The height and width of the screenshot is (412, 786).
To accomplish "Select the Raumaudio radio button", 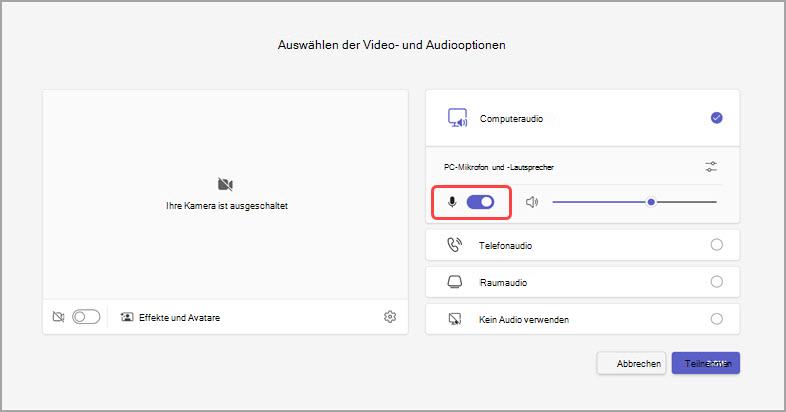I will point(717,282).
